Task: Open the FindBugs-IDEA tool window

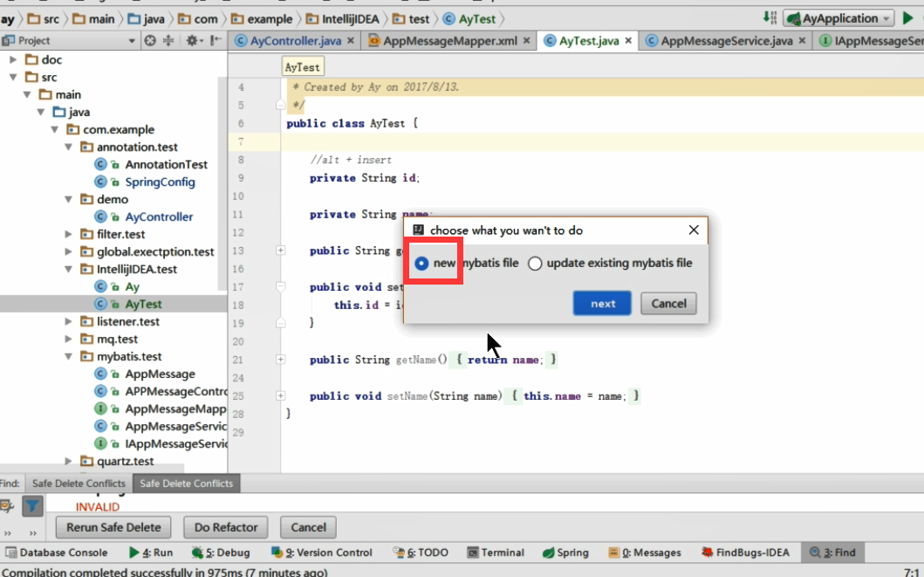Action: pos(745,553)
